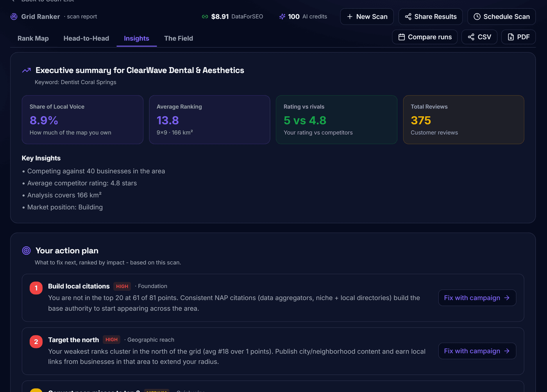
Task: Click the 8.9% share value
Action: 44,120
